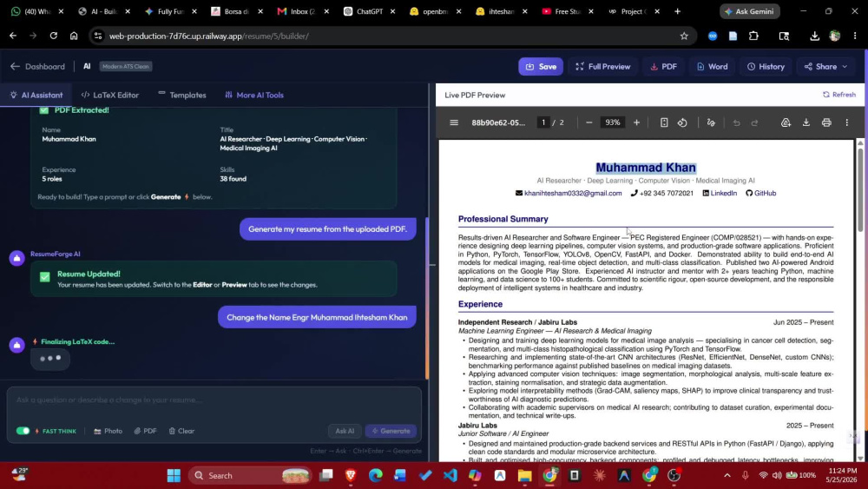Screen dimensions: 868x489
Task: Open browser extensions menu
Action: tap(753, 36)
